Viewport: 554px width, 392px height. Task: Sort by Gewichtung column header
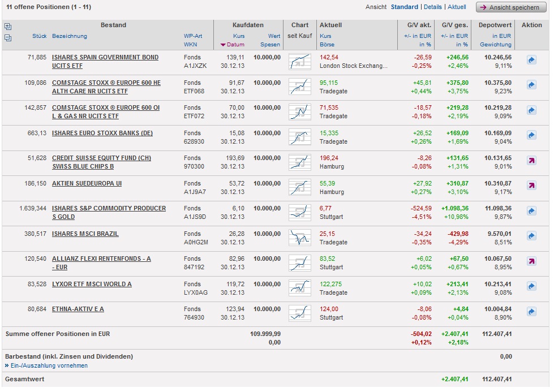[x=496, y=45]
